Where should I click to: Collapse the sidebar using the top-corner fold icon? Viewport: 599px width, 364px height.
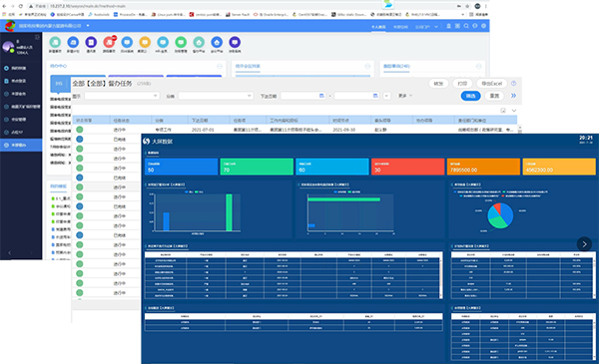pos(37,37)
